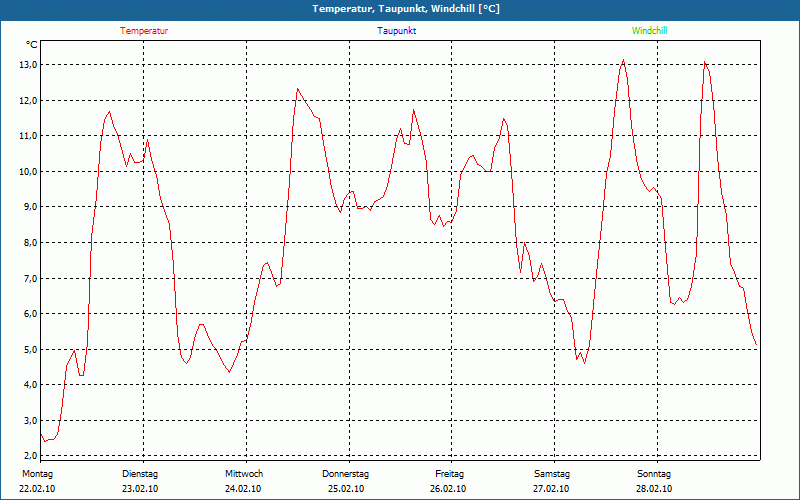Click the Sonntag day label
This screenshot has height=500, width=800.
tap(654, 474)
